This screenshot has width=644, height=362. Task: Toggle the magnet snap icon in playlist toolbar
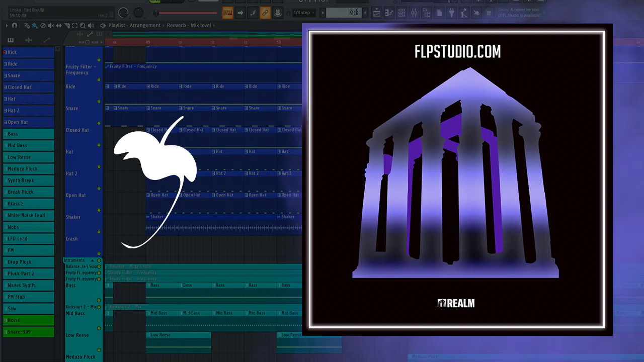[x=15, y=25]
